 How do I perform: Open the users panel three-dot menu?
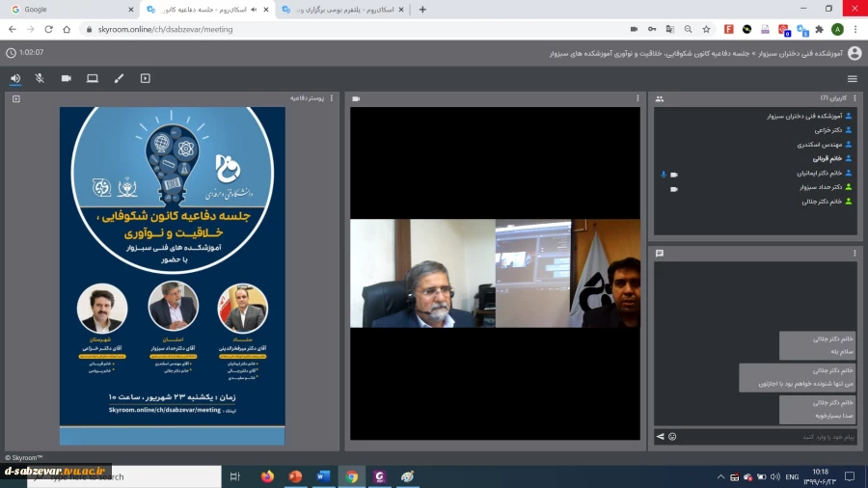854,98
